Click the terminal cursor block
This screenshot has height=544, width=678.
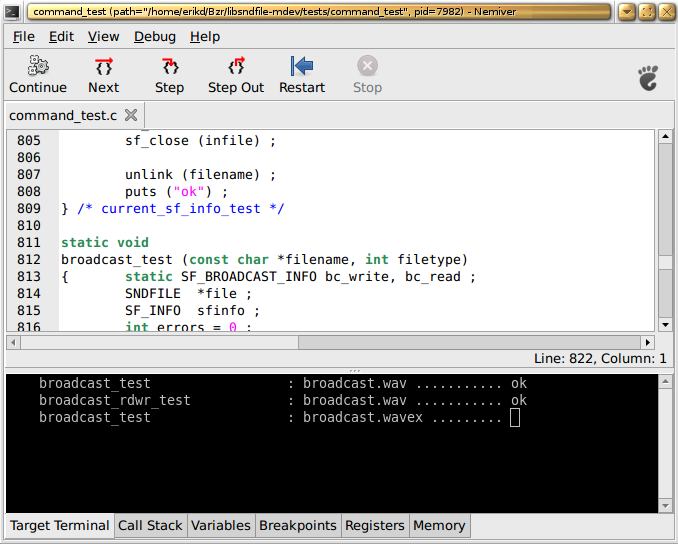515,418
